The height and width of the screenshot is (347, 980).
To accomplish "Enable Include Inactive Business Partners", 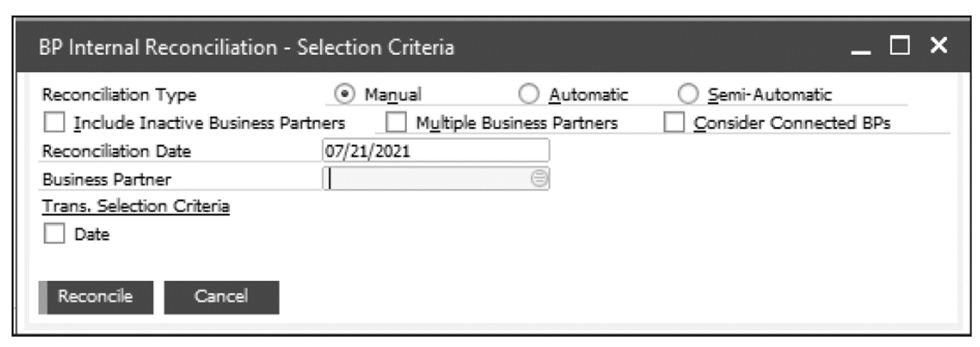I will coord(55,123).
